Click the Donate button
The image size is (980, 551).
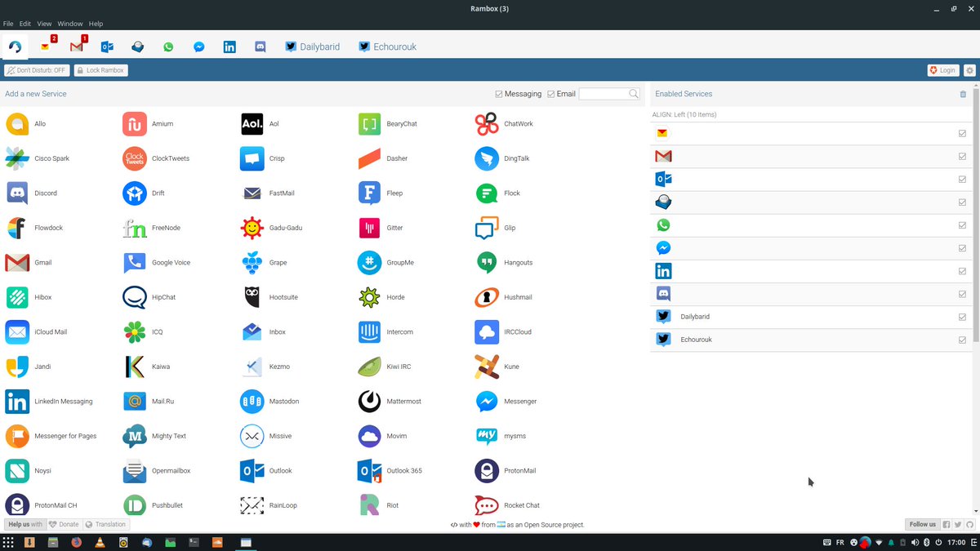(x=65, y=524)
